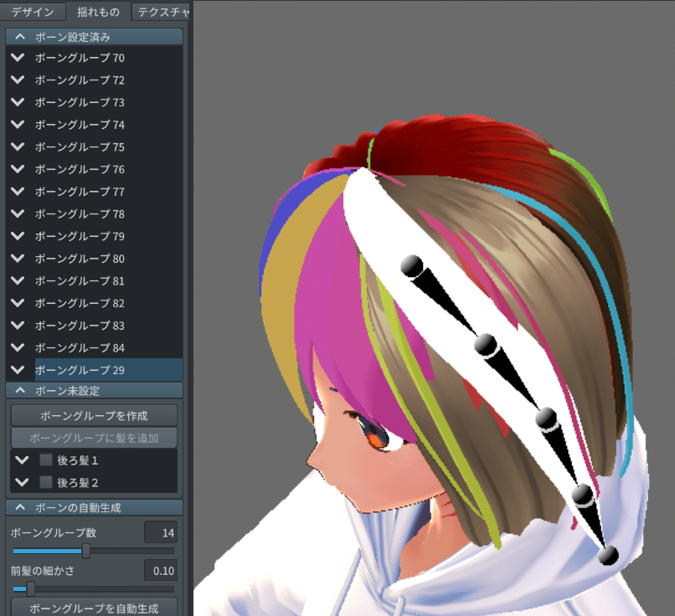Expand ボーングループ 73 chevron

point(18,102)
